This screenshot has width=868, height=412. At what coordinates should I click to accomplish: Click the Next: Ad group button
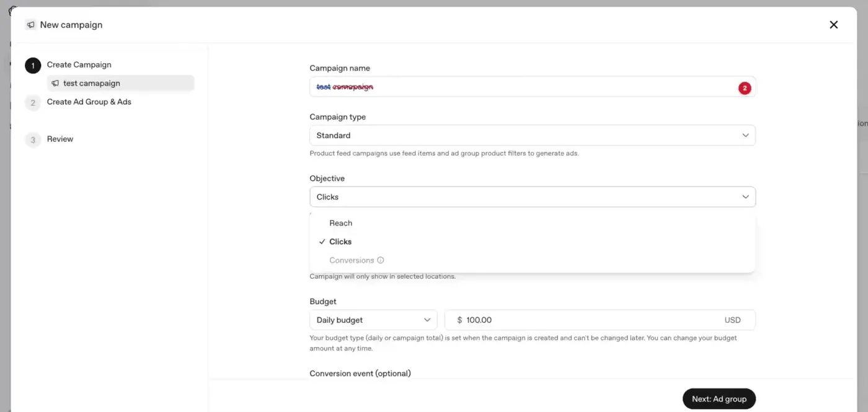click(719, 399)
